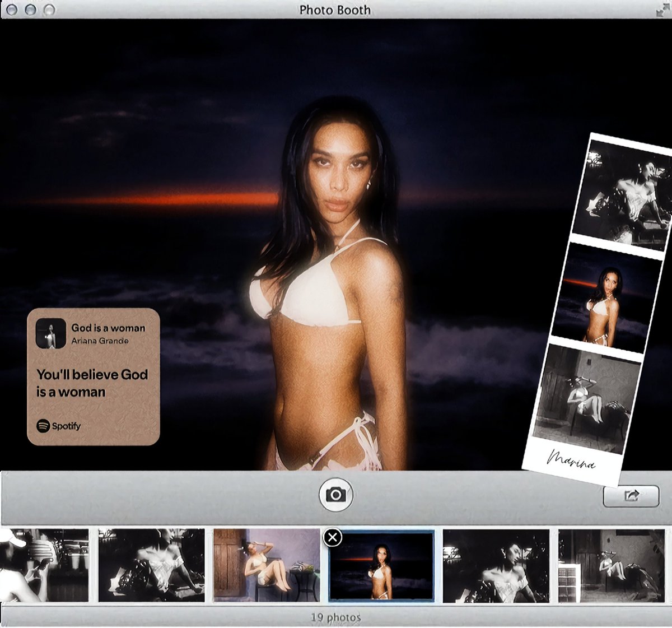The height and width of the screenshot is (628, 672).
Task: Delete the selected sunset beach thumbnail with X
Action: pos(333,537)
